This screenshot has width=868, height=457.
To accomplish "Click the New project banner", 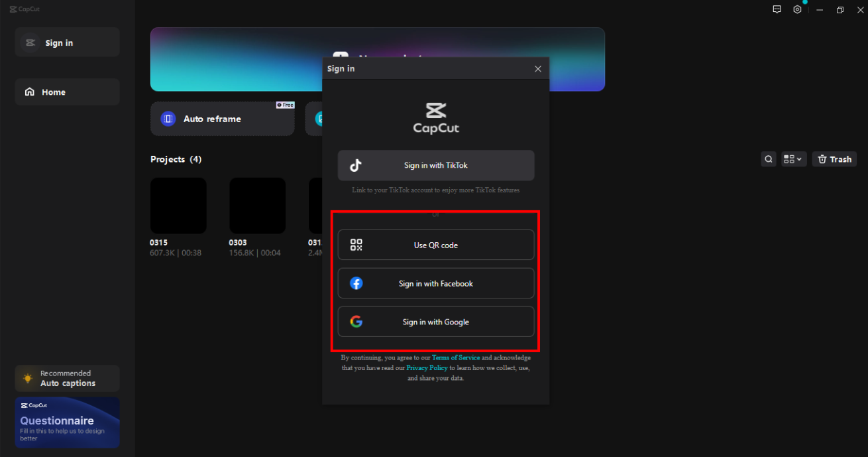I will coord(378,59).
